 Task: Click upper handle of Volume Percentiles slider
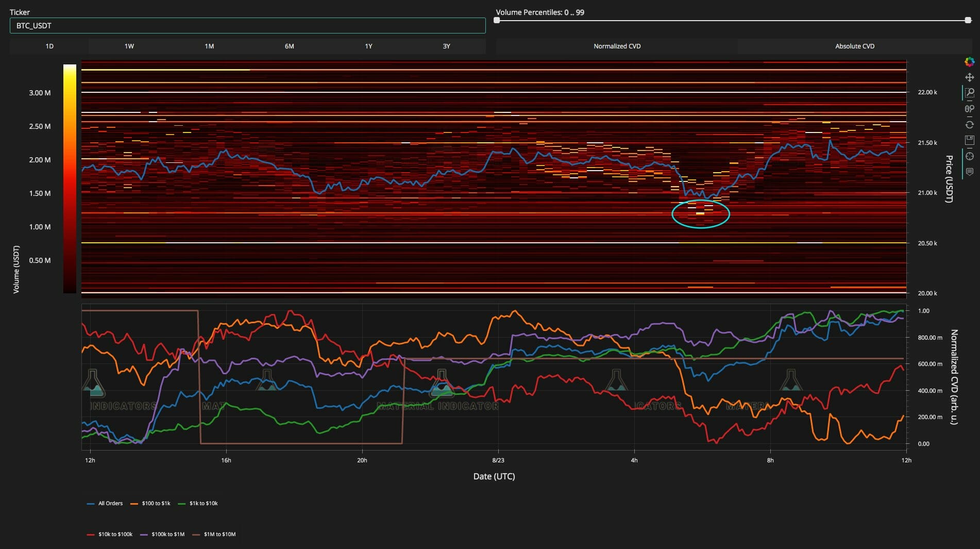(968, 20)
